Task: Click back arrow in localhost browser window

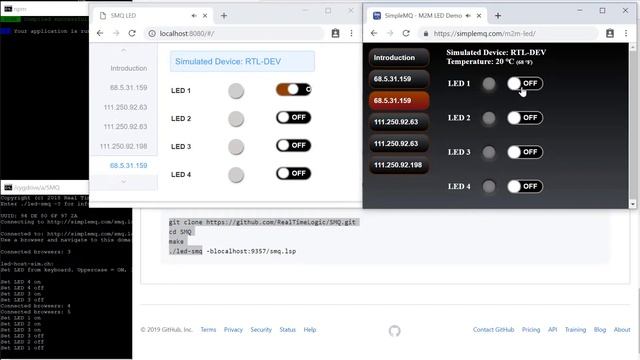Action: pos(100,33)
